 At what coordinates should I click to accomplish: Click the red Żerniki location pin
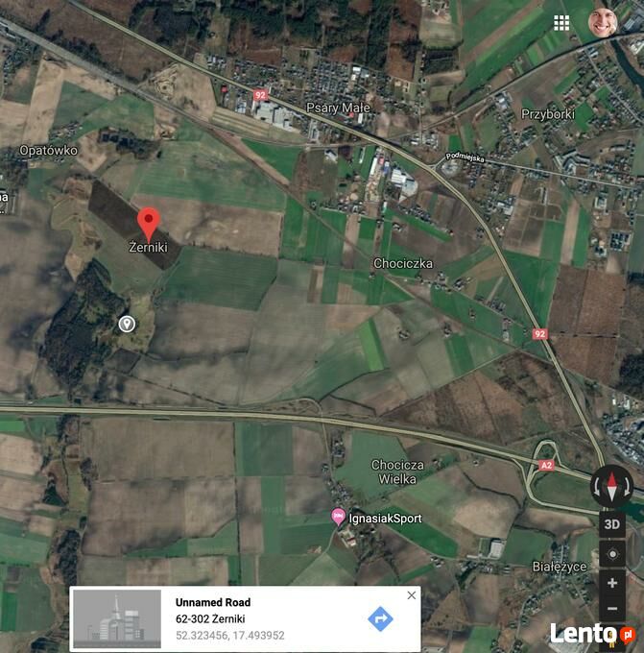(x=149, y=225)
